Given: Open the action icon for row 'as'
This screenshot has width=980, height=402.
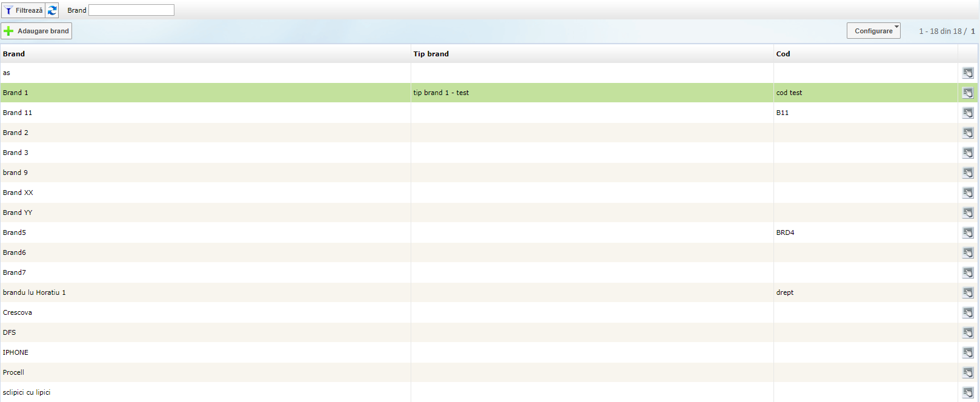Looking at the screenshot, I should click(x=968, y=73).
